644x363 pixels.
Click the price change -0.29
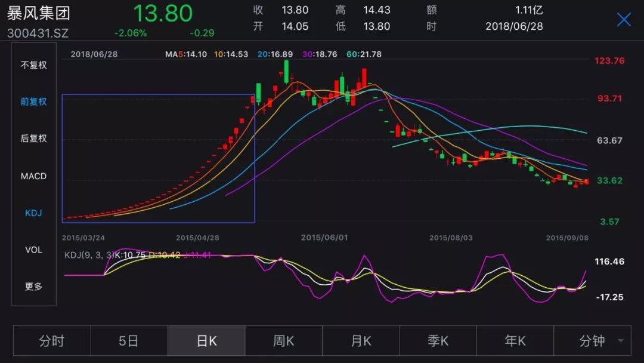(x=202, y=33)
